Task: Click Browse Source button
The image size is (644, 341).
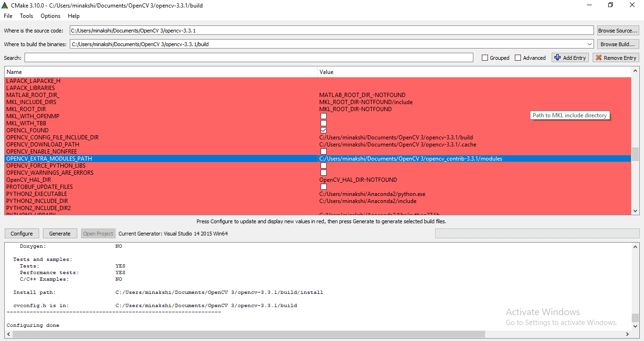Action: [618, 31]
